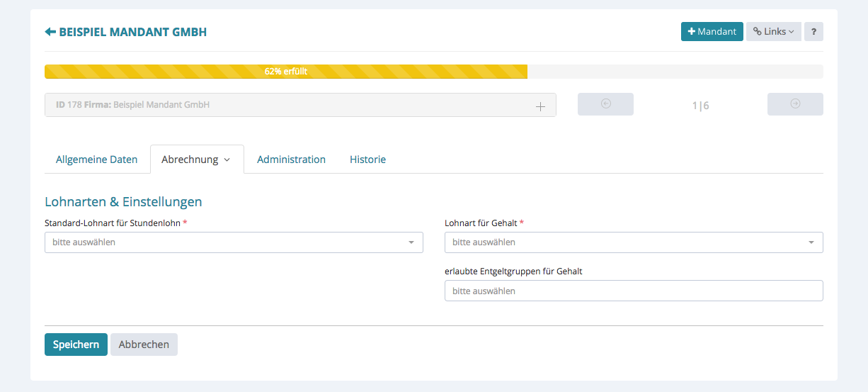The image size is (868, 392).
Task: Open the Lohnart für Gehalt dropdown
Action: point(634,242)
